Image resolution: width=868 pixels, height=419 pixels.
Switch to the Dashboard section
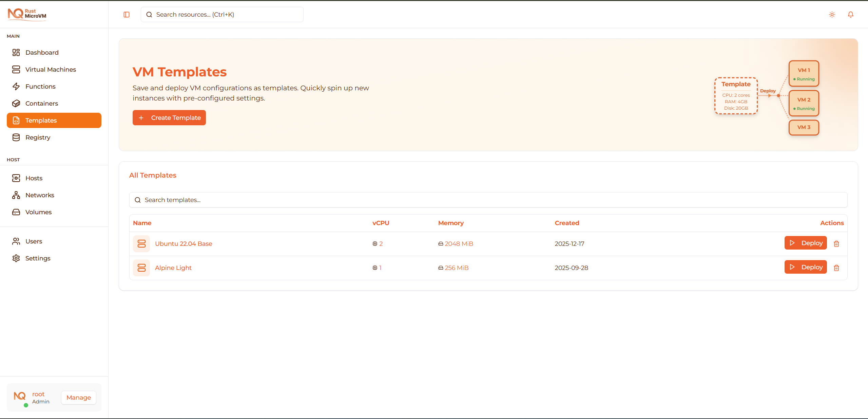(x=42, y=52)
